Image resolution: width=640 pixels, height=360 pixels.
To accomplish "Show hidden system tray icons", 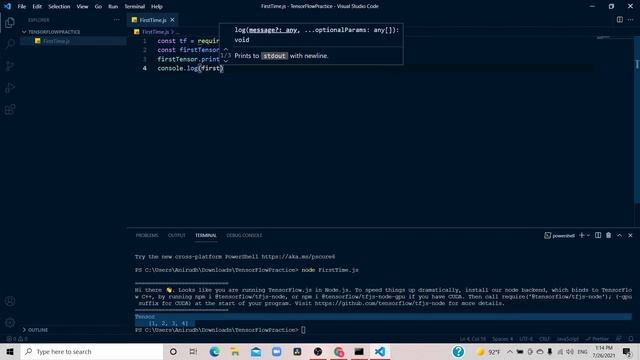I will click(x=510, y=351).
